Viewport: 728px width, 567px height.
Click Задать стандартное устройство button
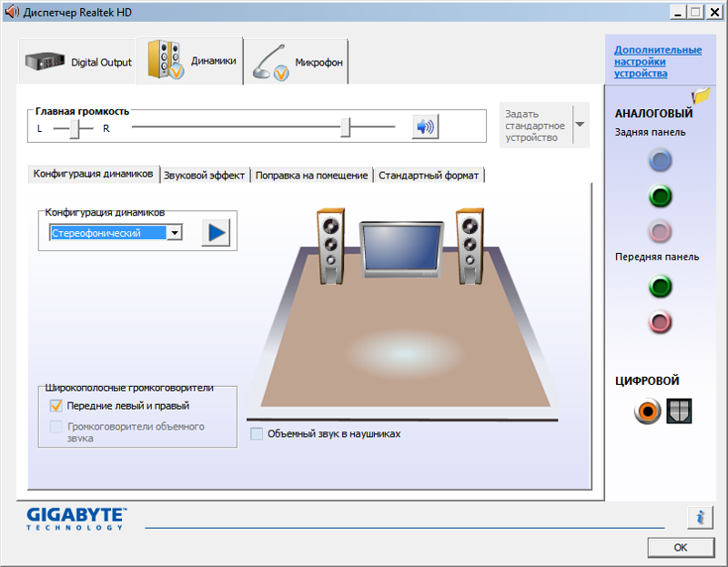tap(535, 126)
